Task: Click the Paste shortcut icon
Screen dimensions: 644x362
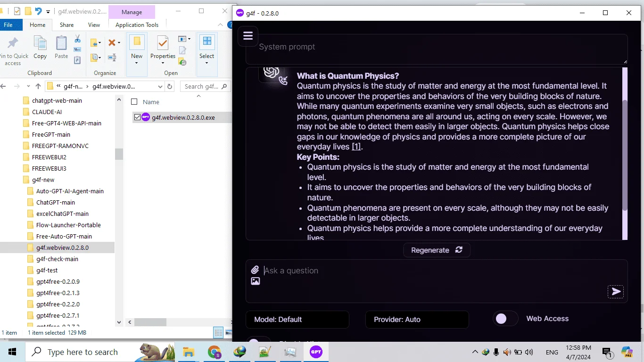Action: 77,60
